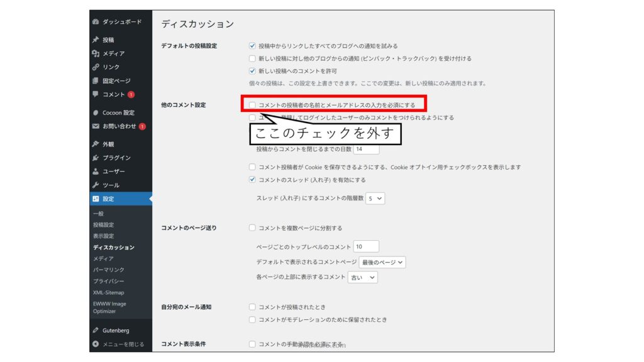
Task: Click the ダッシュボード menu label
Action: coord(122,22)
